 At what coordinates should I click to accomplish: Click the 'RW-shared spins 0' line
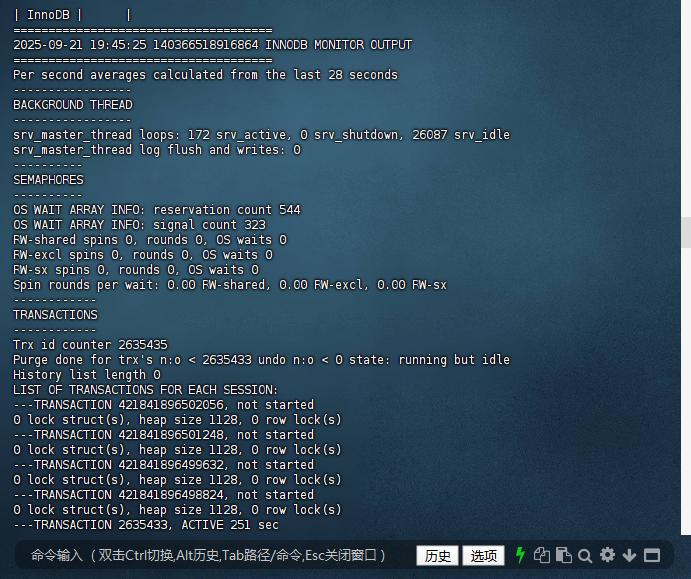coord(150,240)
